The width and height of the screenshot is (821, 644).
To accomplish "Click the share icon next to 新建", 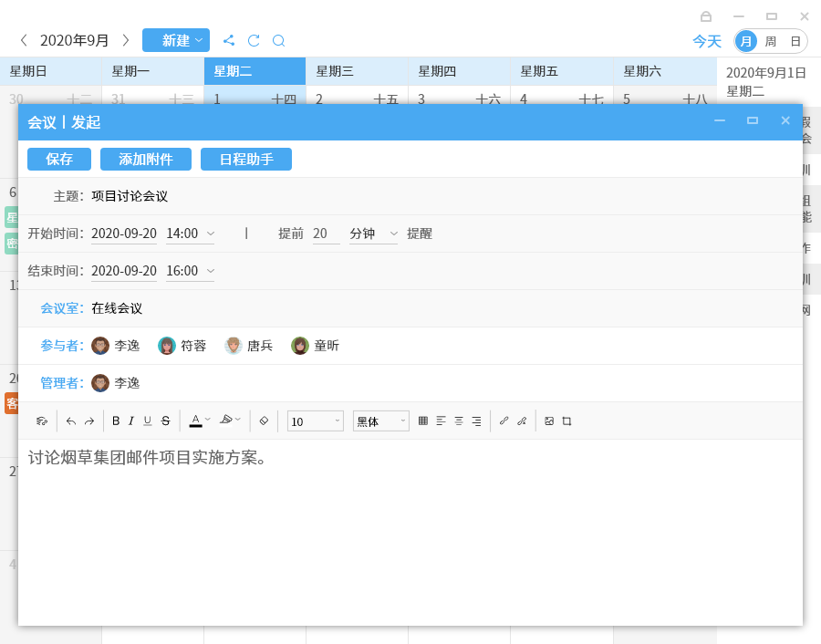I will pos(229,40).
